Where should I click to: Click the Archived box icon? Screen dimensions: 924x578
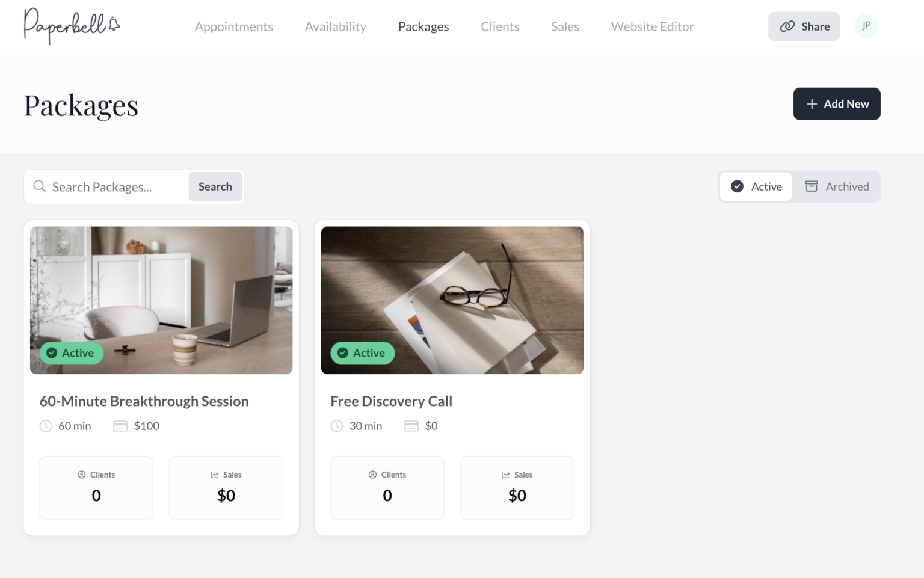point(812,186)
